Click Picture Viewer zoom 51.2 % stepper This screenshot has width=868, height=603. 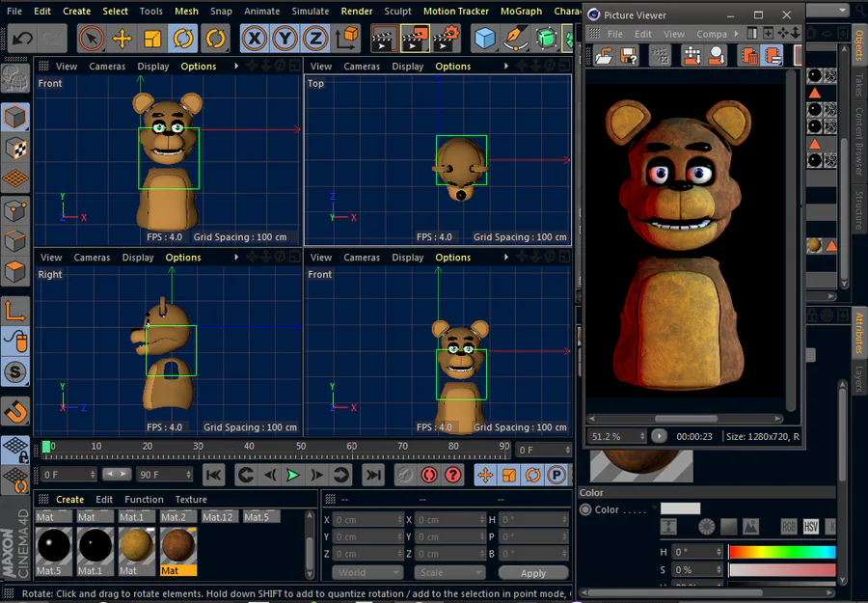click(642, 436)
